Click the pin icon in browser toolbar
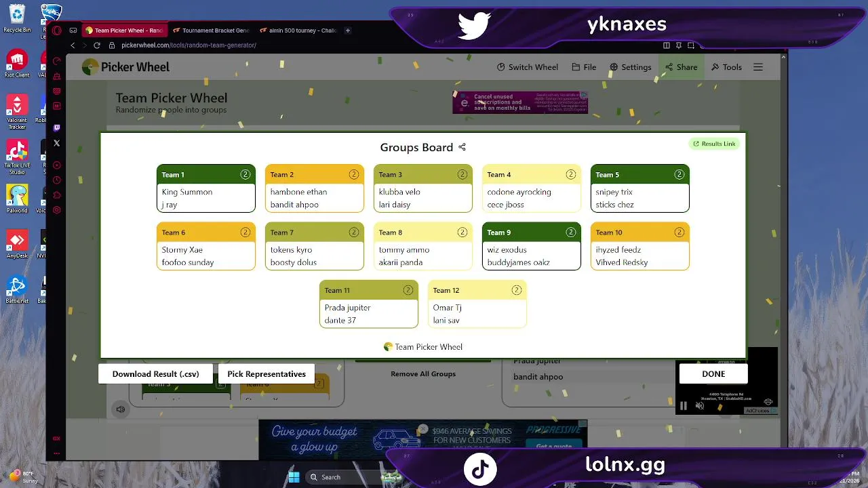 point(679,45)
